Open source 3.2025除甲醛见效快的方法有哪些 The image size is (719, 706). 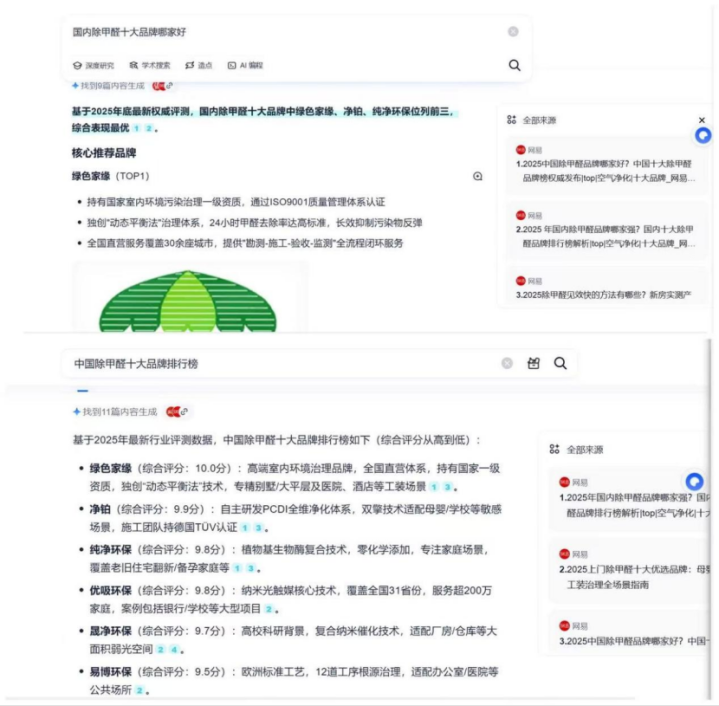click(x=604, y=295)
